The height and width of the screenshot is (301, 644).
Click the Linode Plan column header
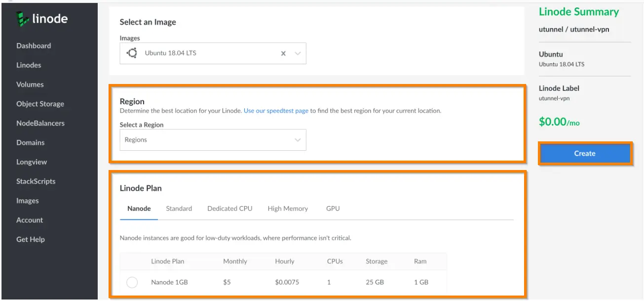(x=167, y=261)
